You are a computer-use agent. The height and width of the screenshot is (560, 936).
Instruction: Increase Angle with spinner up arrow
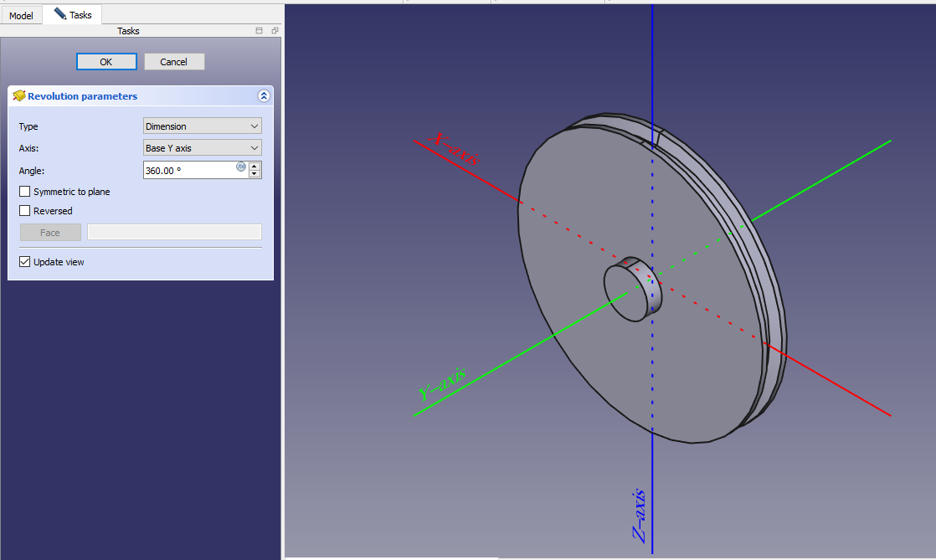[255, 166]
